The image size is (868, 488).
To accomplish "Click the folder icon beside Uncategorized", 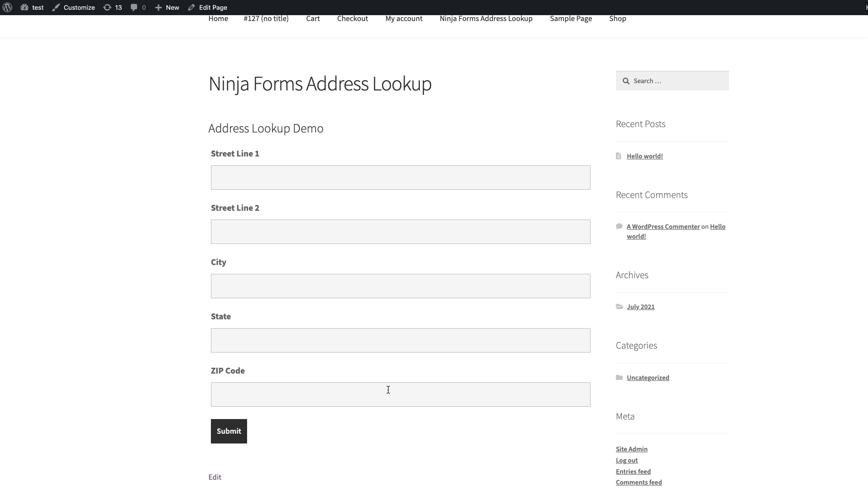I will pyautogui.click(x=618, y=377).
